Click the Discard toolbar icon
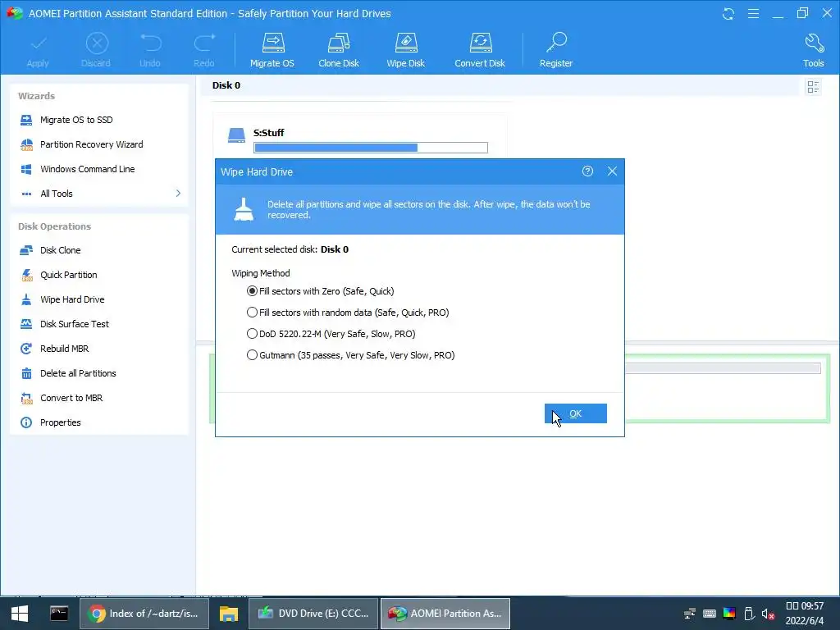 click(97, 43)
